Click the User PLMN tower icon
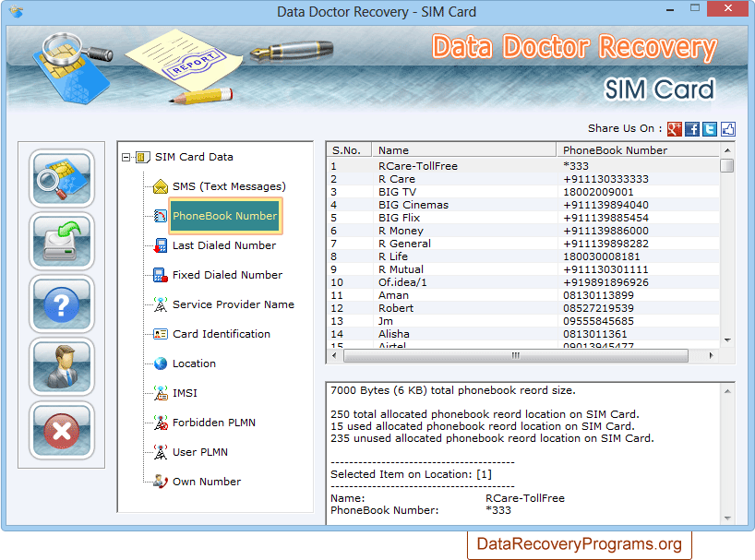 tap(161, 452)
